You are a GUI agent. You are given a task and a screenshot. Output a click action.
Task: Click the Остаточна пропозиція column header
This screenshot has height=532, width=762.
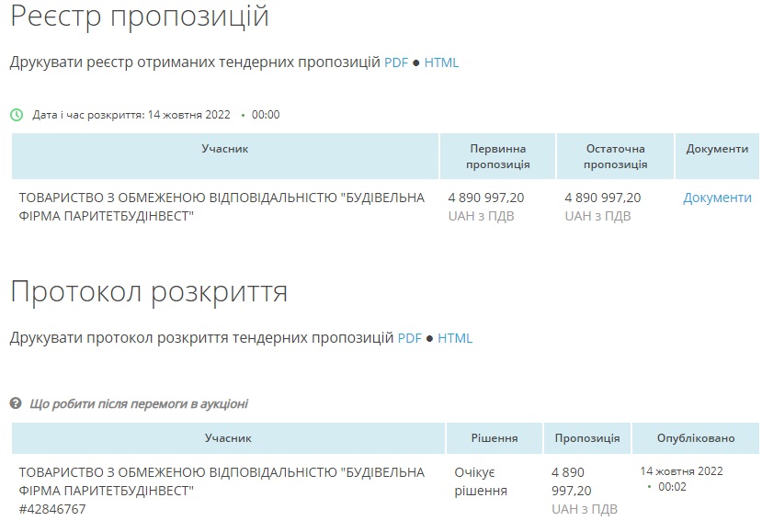coord(615,156)
